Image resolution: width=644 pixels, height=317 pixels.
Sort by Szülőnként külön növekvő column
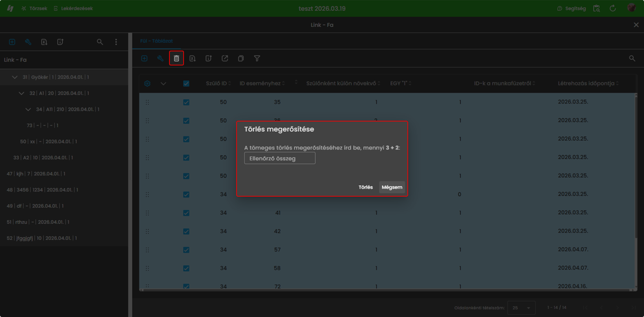343,83
